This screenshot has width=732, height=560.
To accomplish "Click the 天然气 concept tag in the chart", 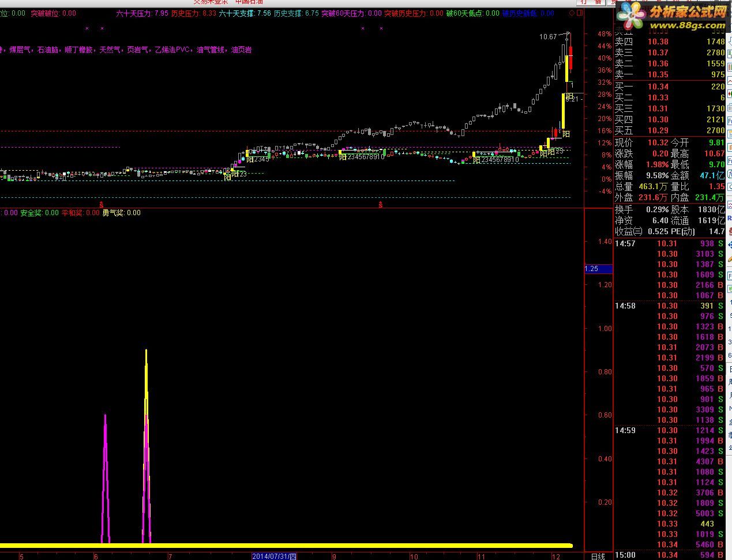I will 110,50.
